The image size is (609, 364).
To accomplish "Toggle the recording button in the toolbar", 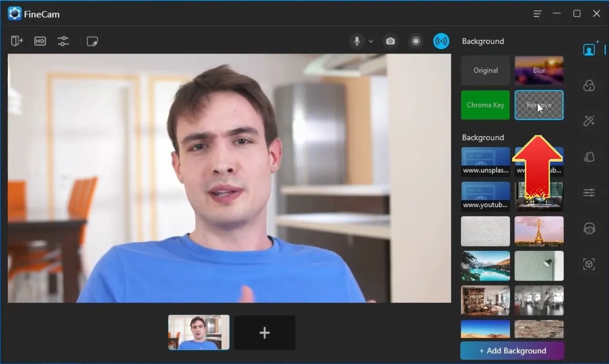I will 416,41.
